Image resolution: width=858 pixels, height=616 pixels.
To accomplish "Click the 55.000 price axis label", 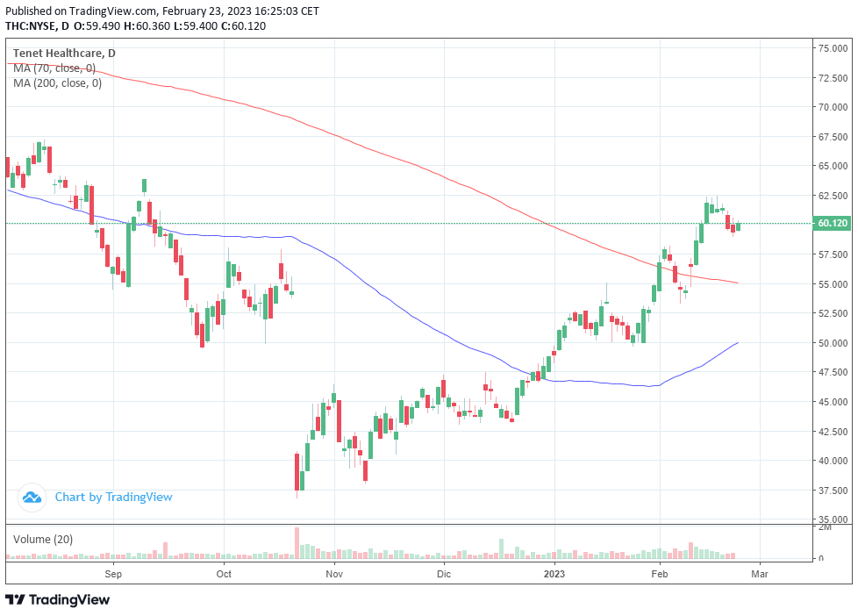I will (x=833, y=284).
